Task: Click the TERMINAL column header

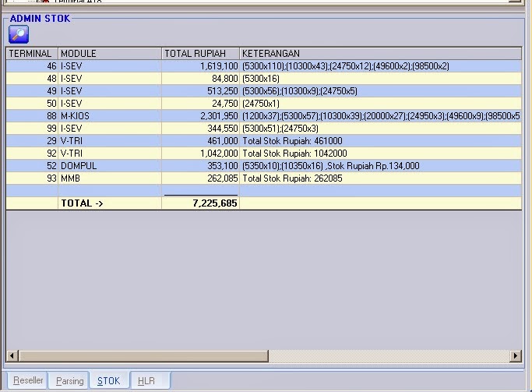Action: coord(32,54)
